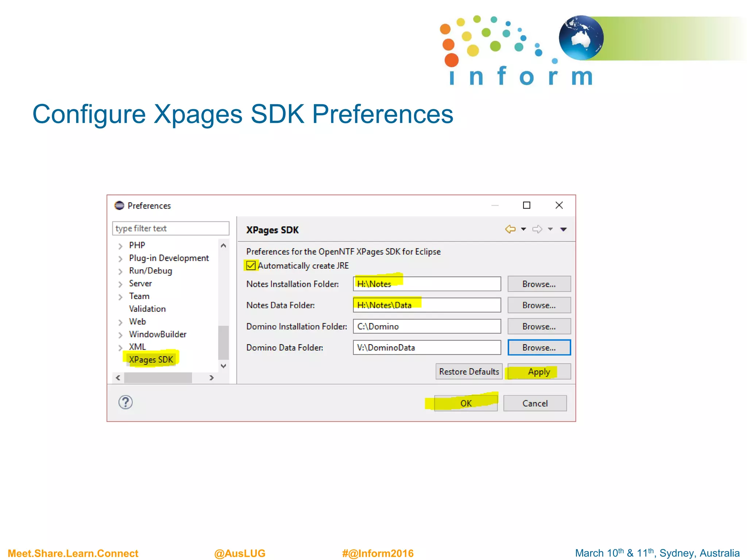Click the tree vertical scrollbar thumb

[x=224, y=342]
